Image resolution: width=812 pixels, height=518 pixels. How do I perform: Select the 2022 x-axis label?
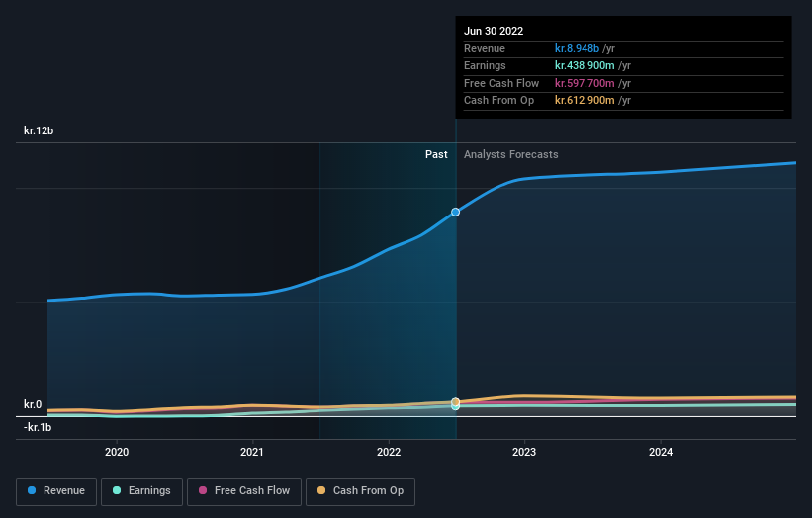point(389,452)
